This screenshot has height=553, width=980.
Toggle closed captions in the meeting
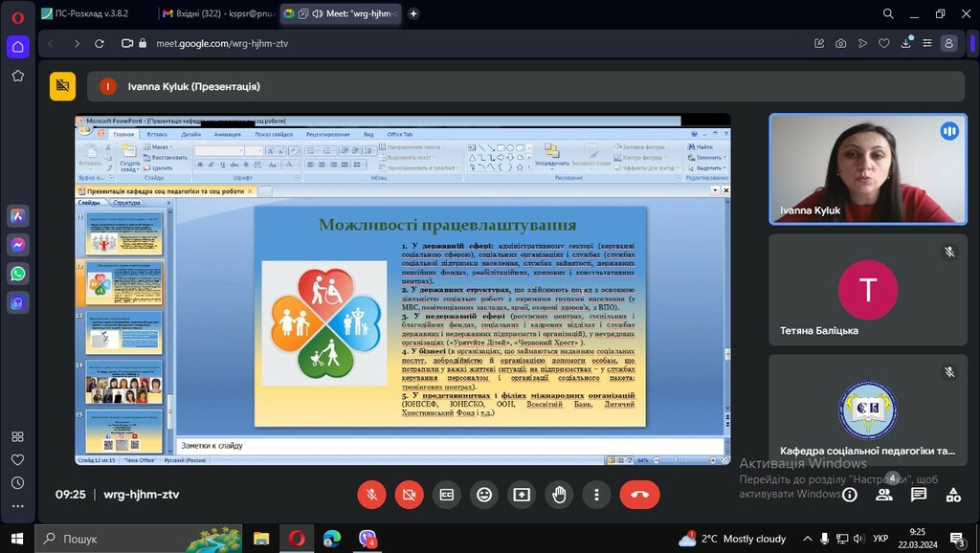[446, 495]
